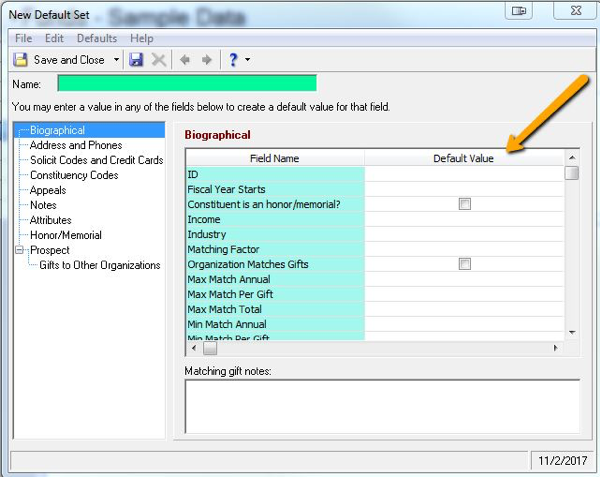The height and width of the screenshot is (477, 600).
Task: Click the icon beside Save and Close
Action: pyautogui.click(x=20, y=60)
